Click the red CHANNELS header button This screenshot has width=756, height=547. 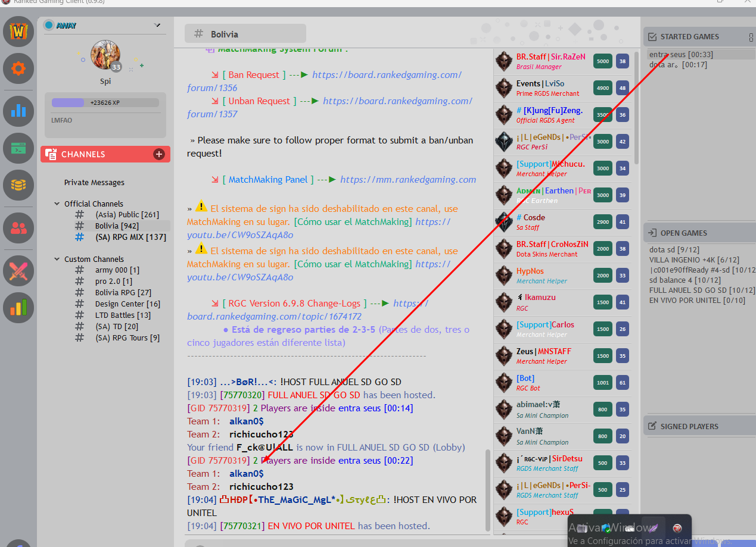pos(105,154)
